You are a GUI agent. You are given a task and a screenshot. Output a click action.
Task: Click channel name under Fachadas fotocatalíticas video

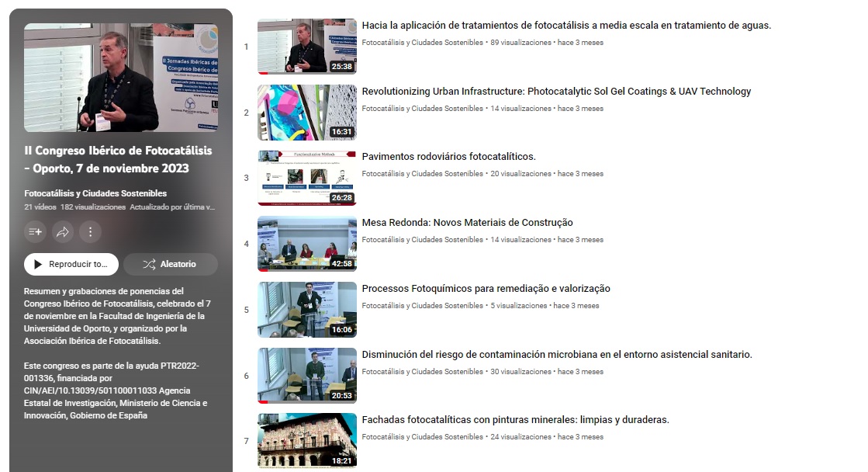[x=422, y=437]
